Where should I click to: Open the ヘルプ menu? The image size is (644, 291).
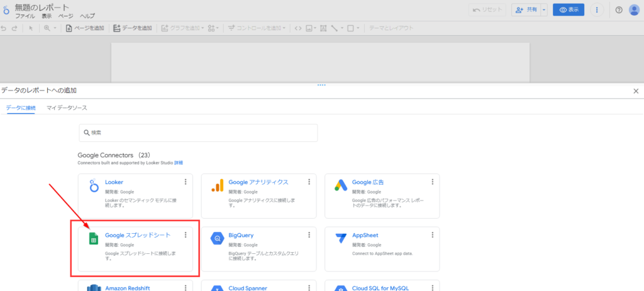click(87, 16)
